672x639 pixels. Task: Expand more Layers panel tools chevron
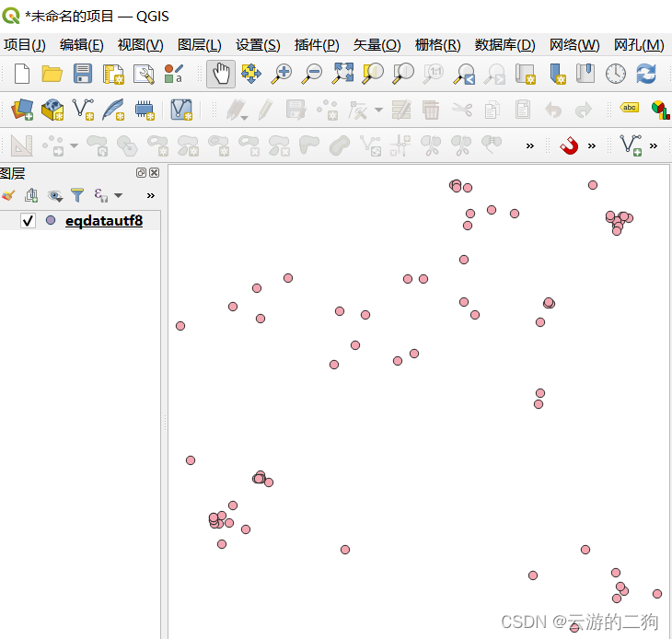(x=150, y=196)
